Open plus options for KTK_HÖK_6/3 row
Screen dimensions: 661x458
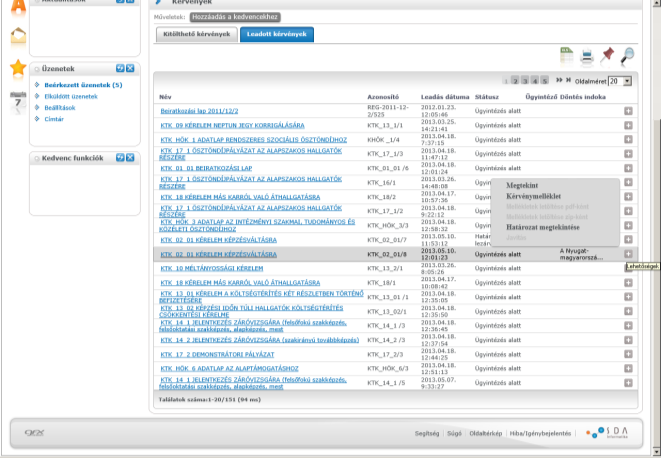pyautogui.click(x=628, y=369)
